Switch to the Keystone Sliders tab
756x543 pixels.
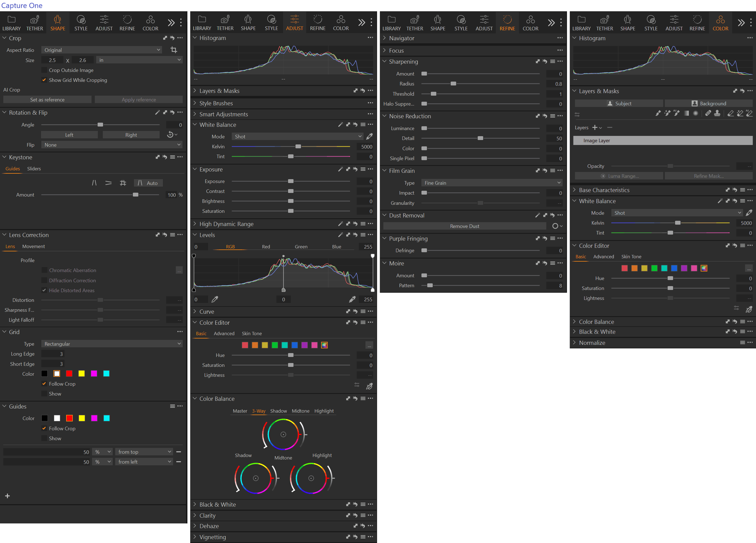click(x=34, y=169)
